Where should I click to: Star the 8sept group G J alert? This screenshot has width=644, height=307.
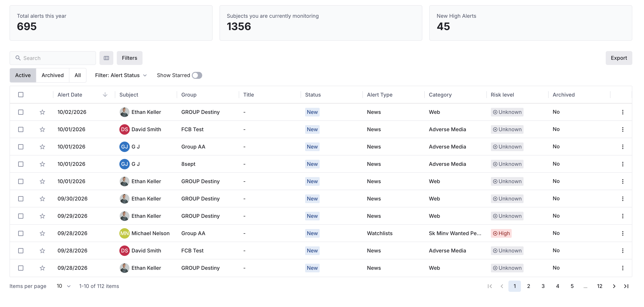coord(42,164)
